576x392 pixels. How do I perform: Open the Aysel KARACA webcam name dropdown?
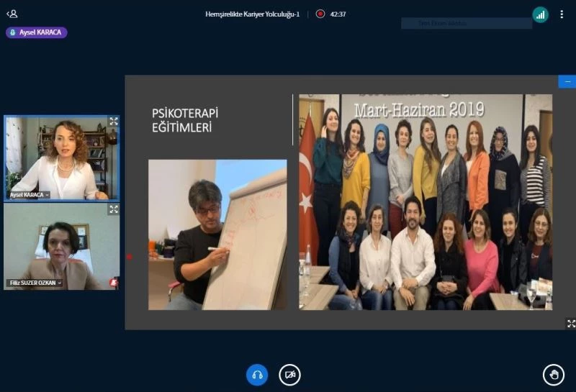(30, 195)
